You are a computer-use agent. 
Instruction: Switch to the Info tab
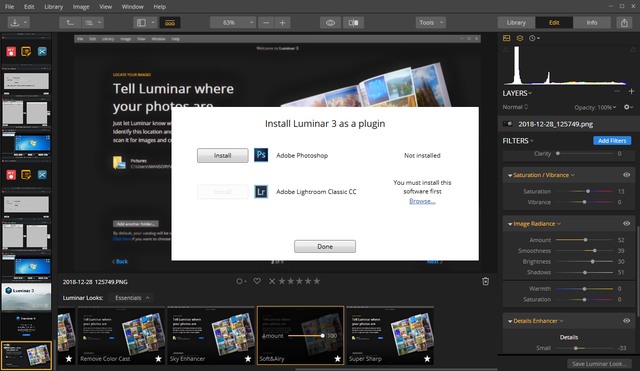point(592,22)
